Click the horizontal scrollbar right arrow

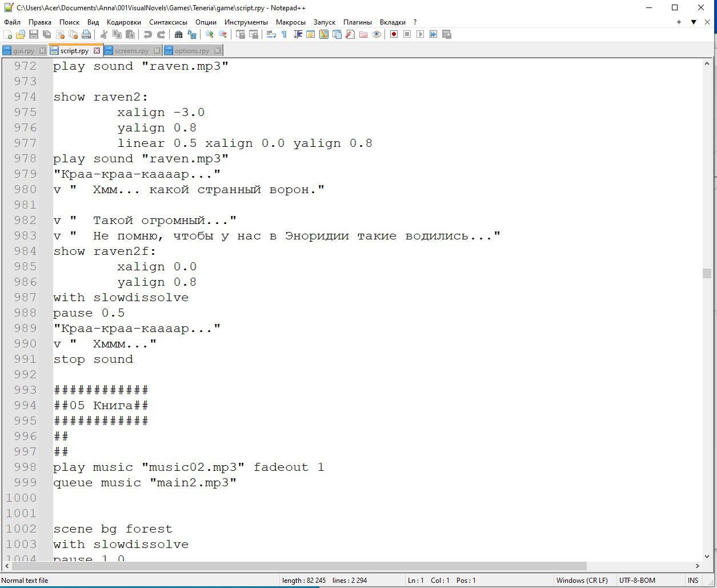696,566
